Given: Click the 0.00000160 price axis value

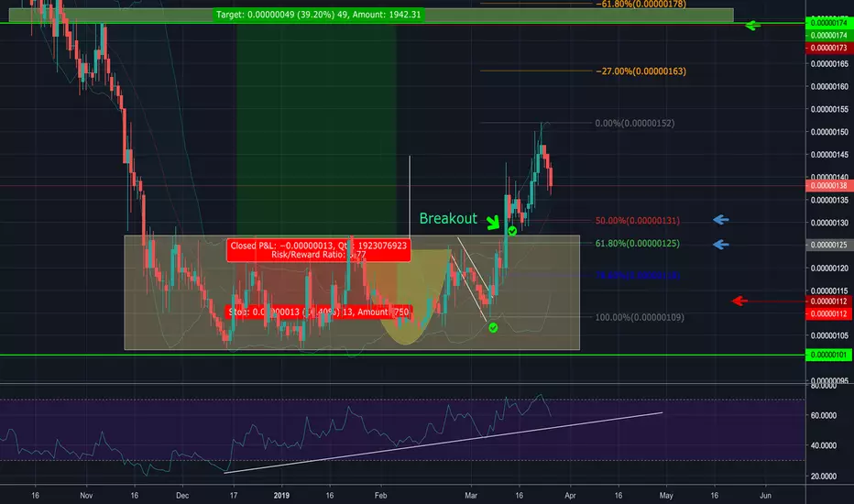Looking at the screenshot, I should [829, 87].
